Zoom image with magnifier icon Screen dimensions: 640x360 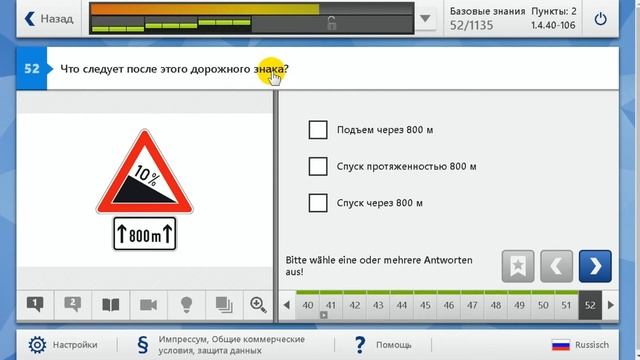pos(258,305)
